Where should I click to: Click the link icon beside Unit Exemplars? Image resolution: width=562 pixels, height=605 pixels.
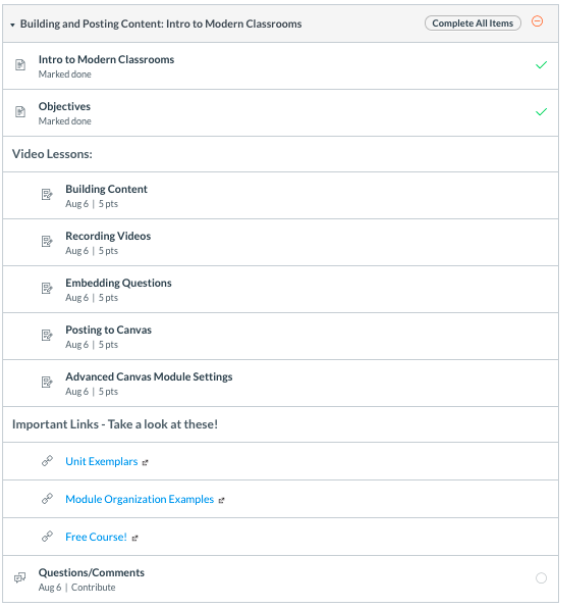47,461
